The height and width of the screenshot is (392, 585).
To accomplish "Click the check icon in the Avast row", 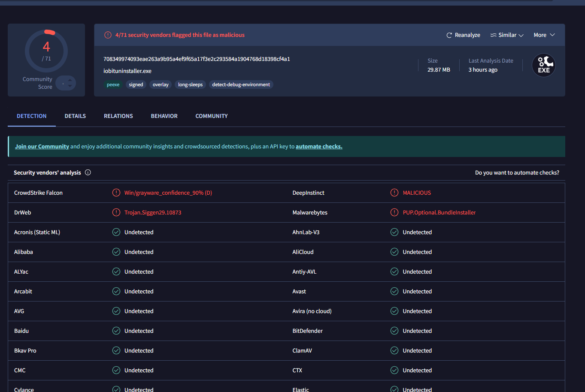I will tap(394, 291).
